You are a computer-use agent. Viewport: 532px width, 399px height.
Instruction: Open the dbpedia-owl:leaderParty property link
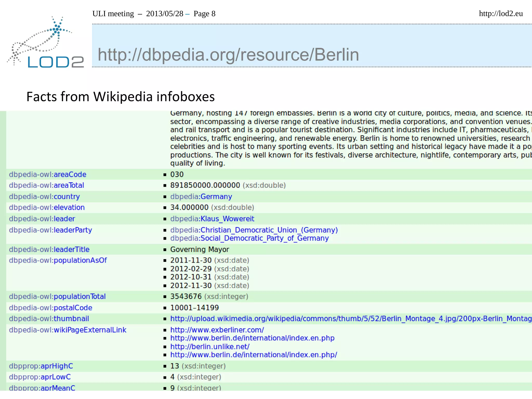[x=50, y=230]
